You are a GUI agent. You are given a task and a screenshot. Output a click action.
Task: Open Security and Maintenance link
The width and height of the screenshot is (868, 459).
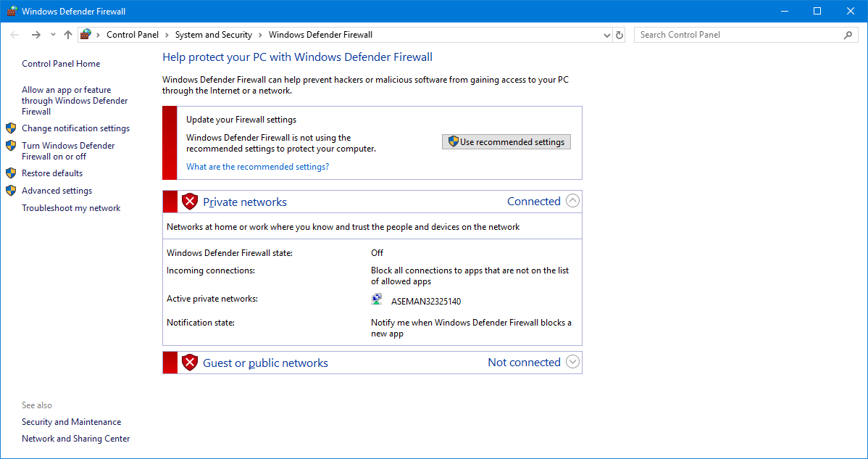click(x=72, y=422)
